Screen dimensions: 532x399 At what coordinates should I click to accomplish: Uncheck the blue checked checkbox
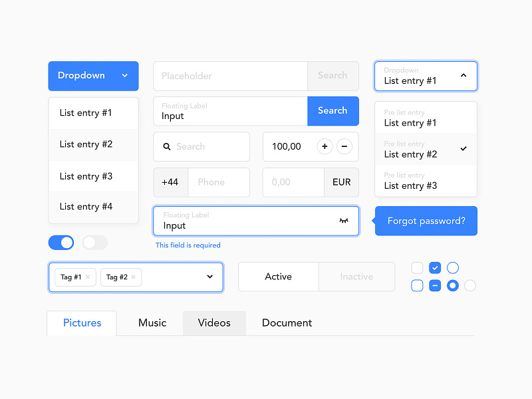tap(435, 267)
